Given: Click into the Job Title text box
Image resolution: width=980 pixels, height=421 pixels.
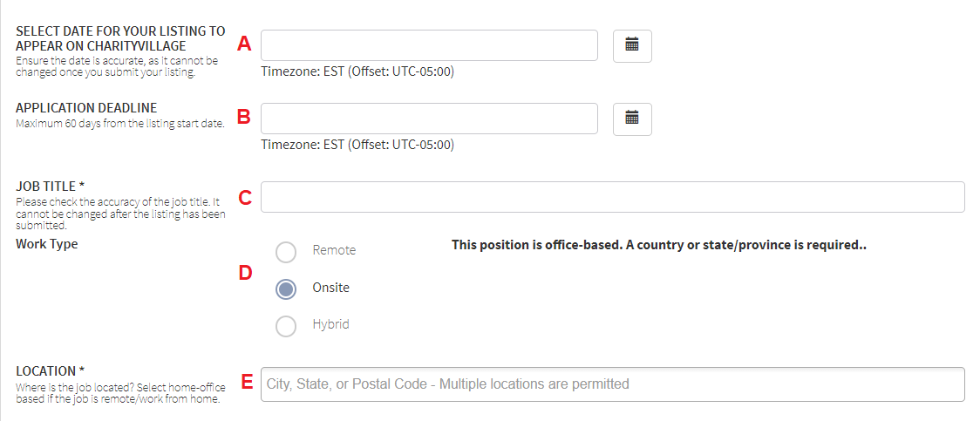Looking at the screenshot, I should pos(612,197).
